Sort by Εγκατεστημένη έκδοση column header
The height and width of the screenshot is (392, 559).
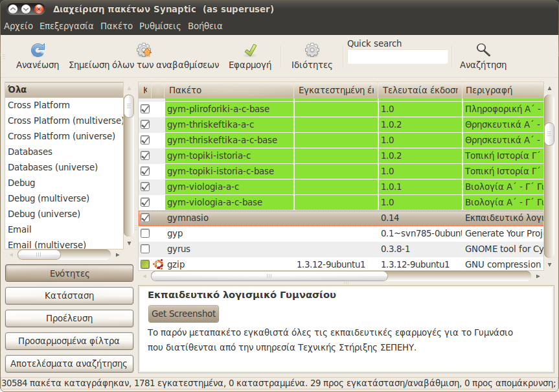[336, 90]
